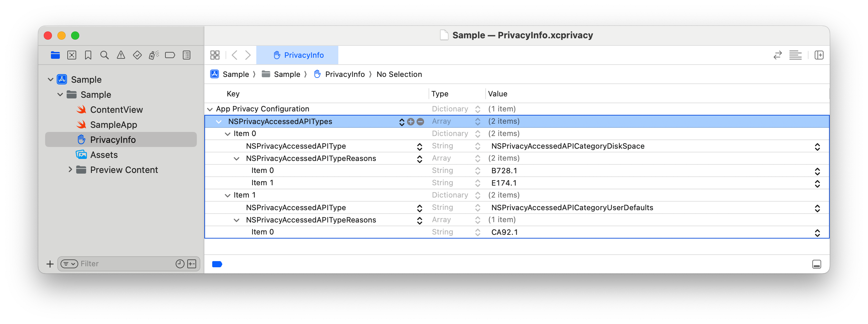
Task: Select Assets catalog in navigator
Action: tap(104, 155)
